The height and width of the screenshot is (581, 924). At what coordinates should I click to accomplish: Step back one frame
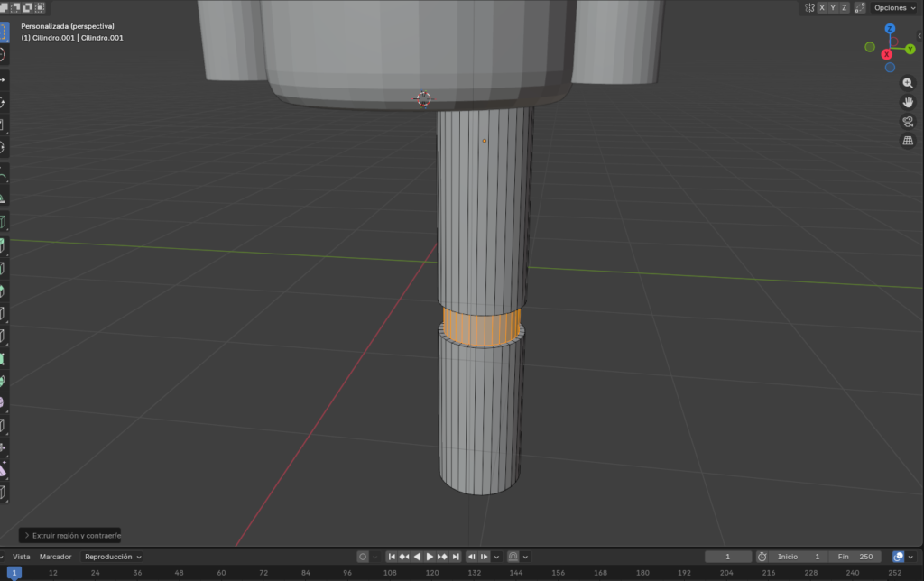(x=471, y=557)
